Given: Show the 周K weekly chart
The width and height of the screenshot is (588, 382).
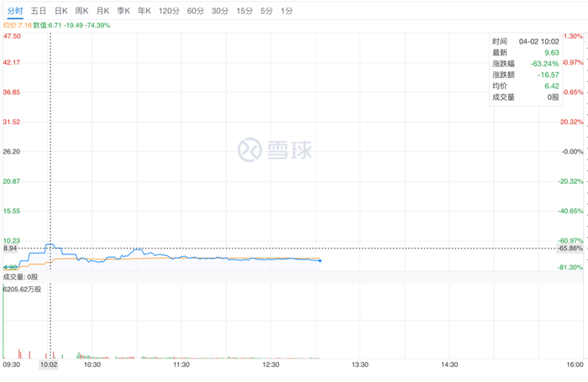Looking at the screenshot, I should pos(81,11).
